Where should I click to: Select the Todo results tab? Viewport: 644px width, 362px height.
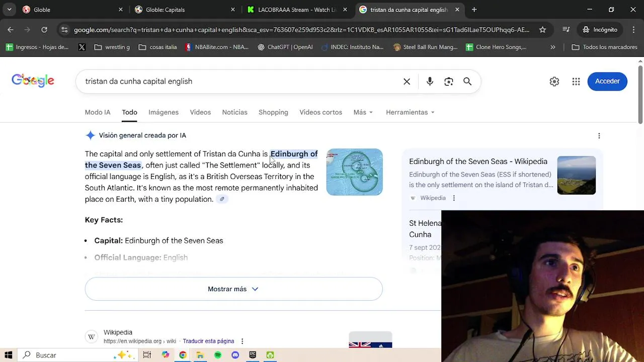coord(129,113)
